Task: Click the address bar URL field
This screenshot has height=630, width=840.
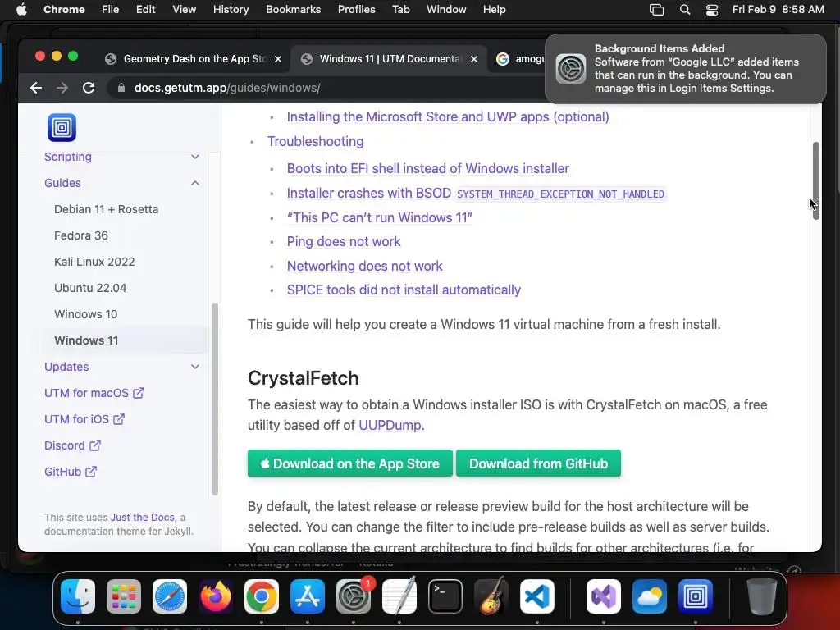Action: 326,88
